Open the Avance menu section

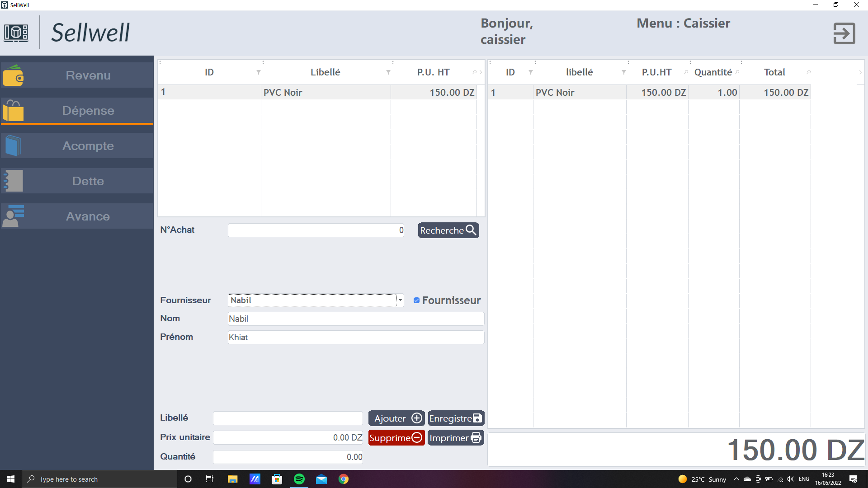[77, 216]
